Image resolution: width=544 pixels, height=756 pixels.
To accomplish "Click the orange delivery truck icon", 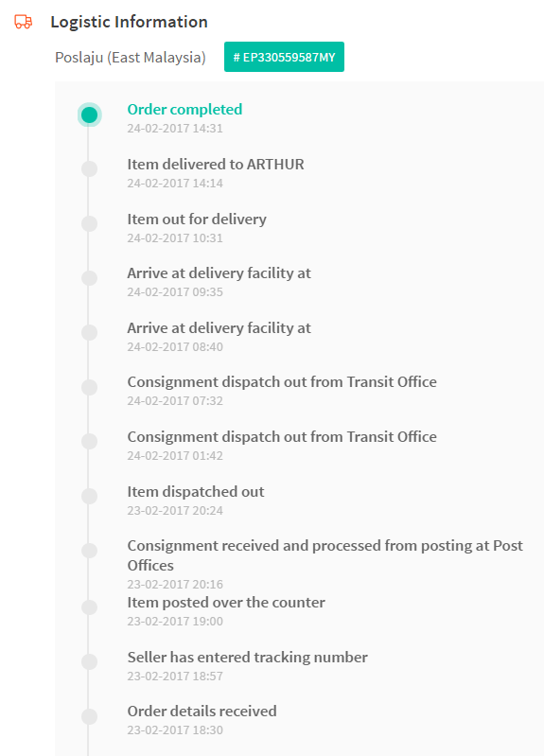I will click(x=23, y=22).
